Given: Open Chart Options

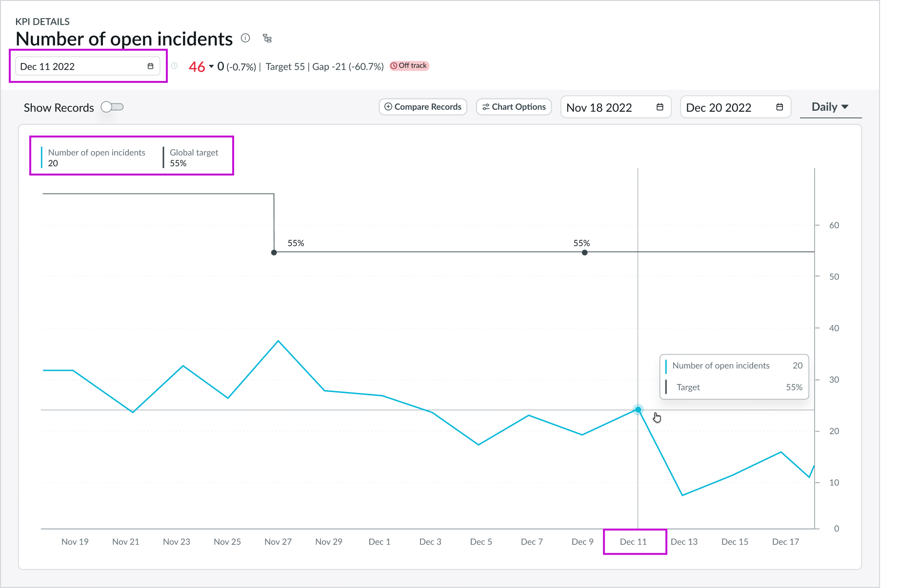Looking at the screenshot, I should 514,107.
